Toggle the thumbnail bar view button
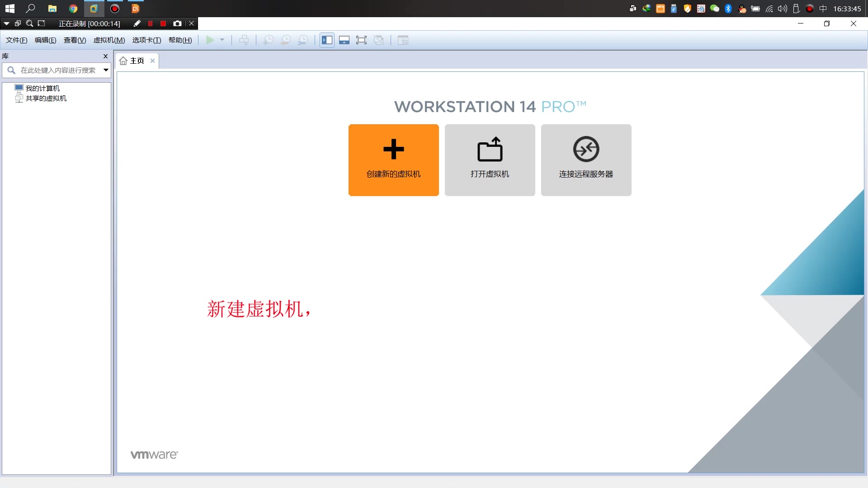Image resolution: width=868 pixels, height=488 pixels. 344,40
